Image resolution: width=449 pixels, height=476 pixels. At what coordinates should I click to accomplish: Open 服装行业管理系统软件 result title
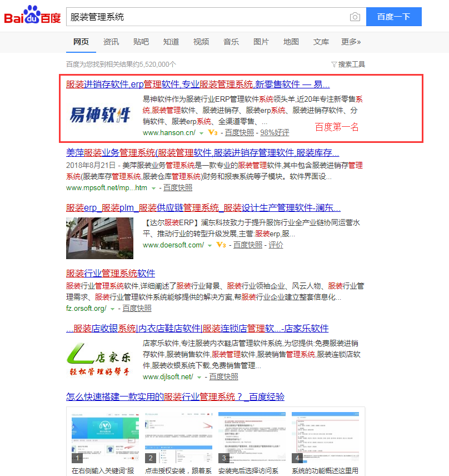pyautogui.click(x=111, y=273)
